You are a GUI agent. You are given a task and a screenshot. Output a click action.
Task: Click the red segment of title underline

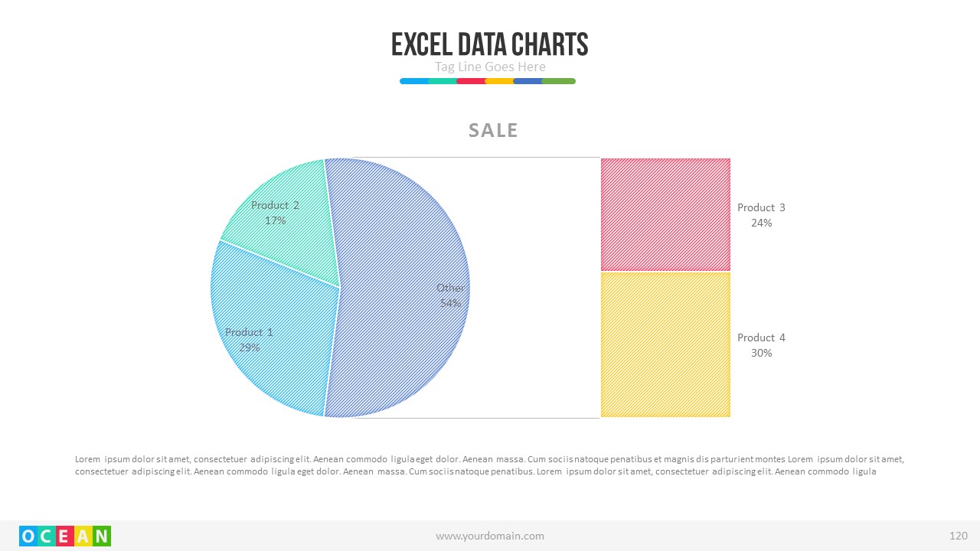point(471,81)
